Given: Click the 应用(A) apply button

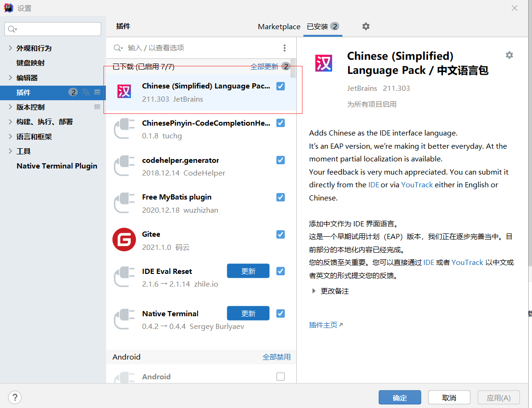Looking at the screenshot, I should click(499, 398).
